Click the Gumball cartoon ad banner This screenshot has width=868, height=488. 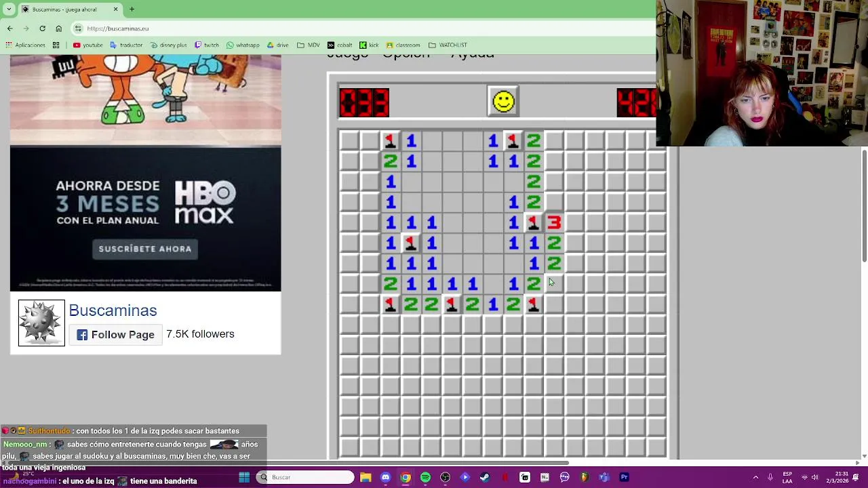145,100
